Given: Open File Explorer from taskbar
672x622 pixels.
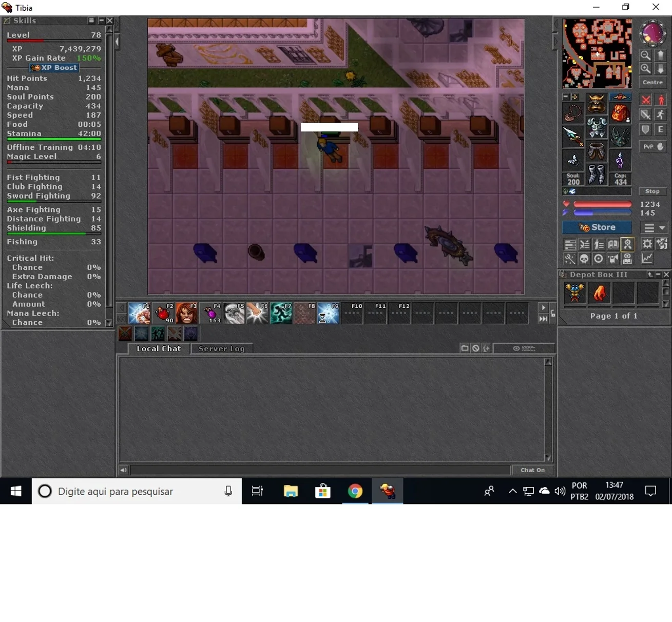Looking at the screenshot, I should coord(291,491).
